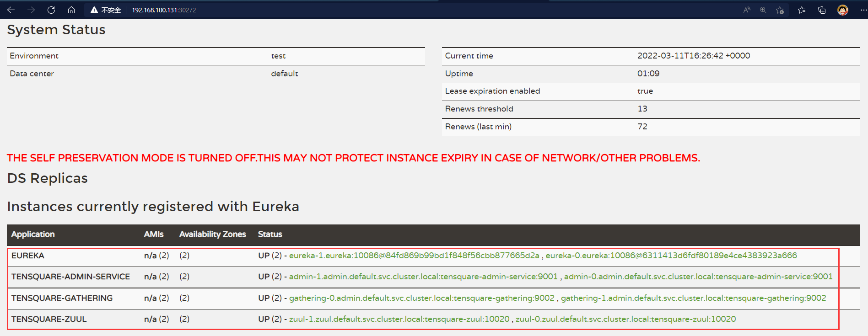Image resolution: width=868 pixels, height=336 pixels.
Task: Open gathering-0 tensquare-gathering:9002 link
Action: [x=422, y=298]
